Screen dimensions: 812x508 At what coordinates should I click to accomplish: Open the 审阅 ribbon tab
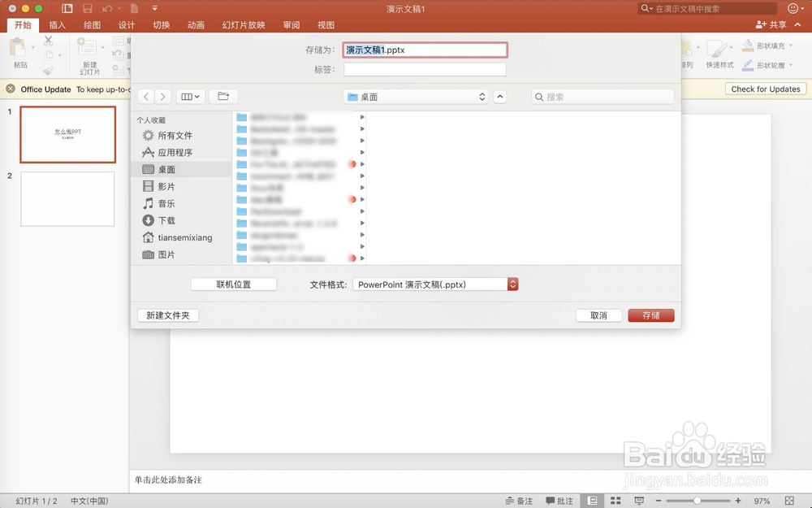click(x=291, y=25)
